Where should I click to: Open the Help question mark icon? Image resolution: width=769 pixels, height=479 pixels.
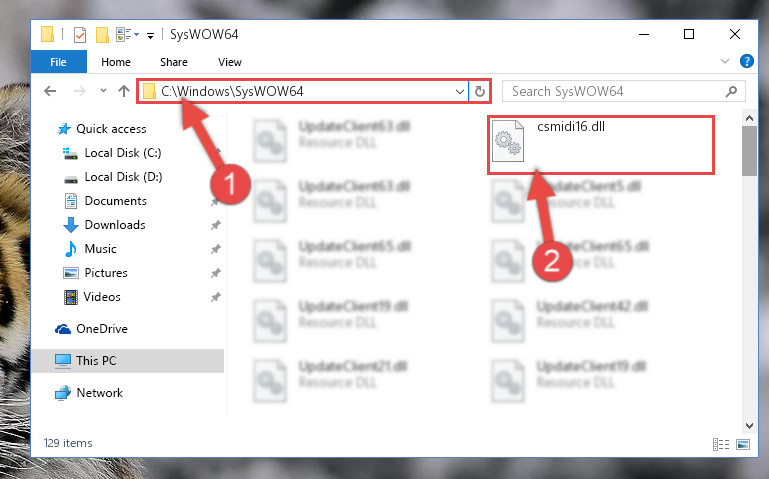click(x=746, y=61)
